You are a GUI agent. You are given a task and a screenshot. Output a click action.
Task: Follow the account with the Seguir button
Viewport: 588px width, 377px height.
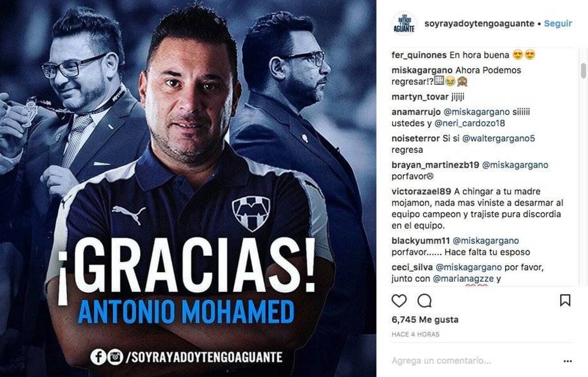558,24
